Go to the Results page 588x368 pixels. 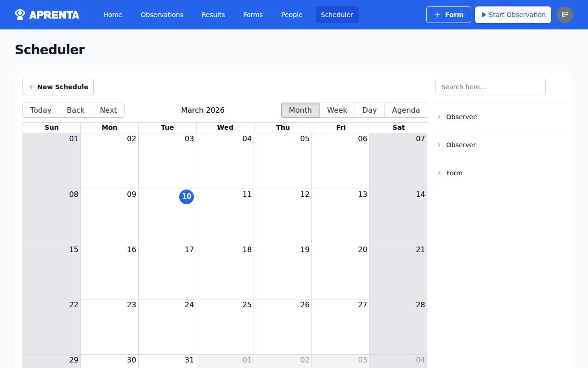[x=213, y=14]
